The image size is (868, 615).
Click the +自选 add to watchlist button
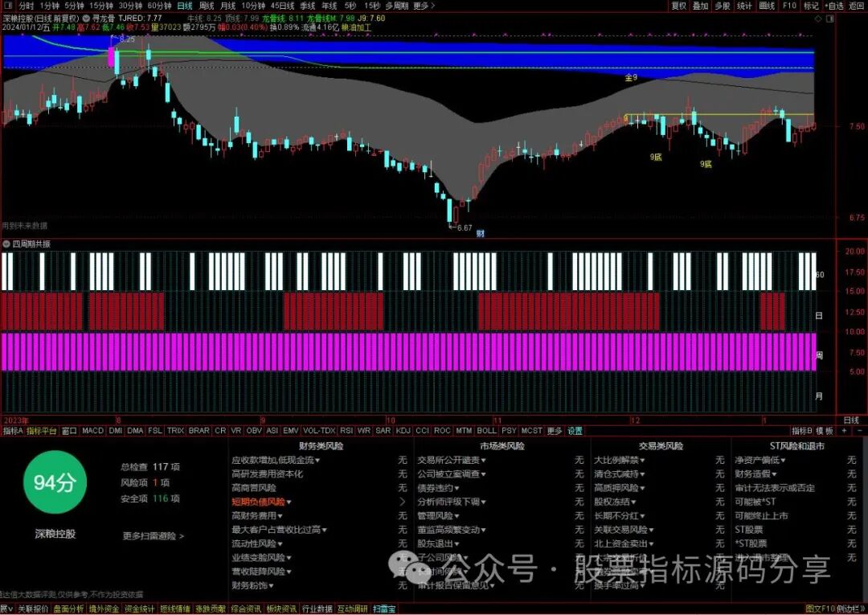pyautogui.click(x=834, y=6)
